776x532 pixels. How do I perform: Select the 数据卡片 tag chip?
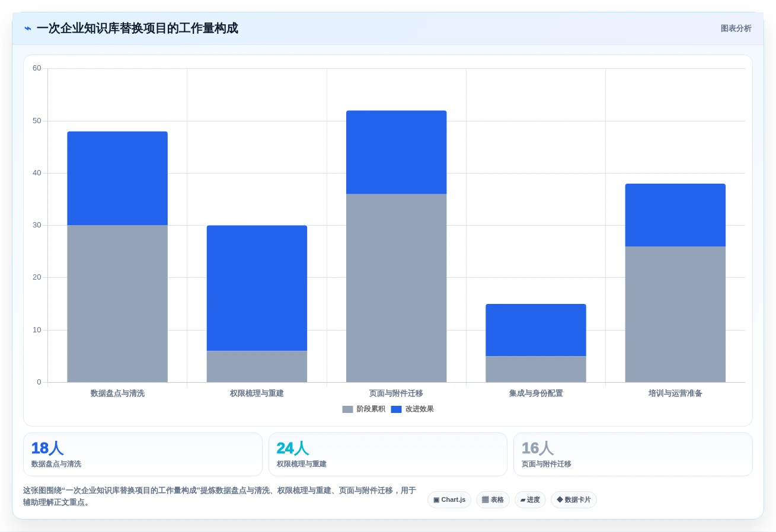click(574, 500)
